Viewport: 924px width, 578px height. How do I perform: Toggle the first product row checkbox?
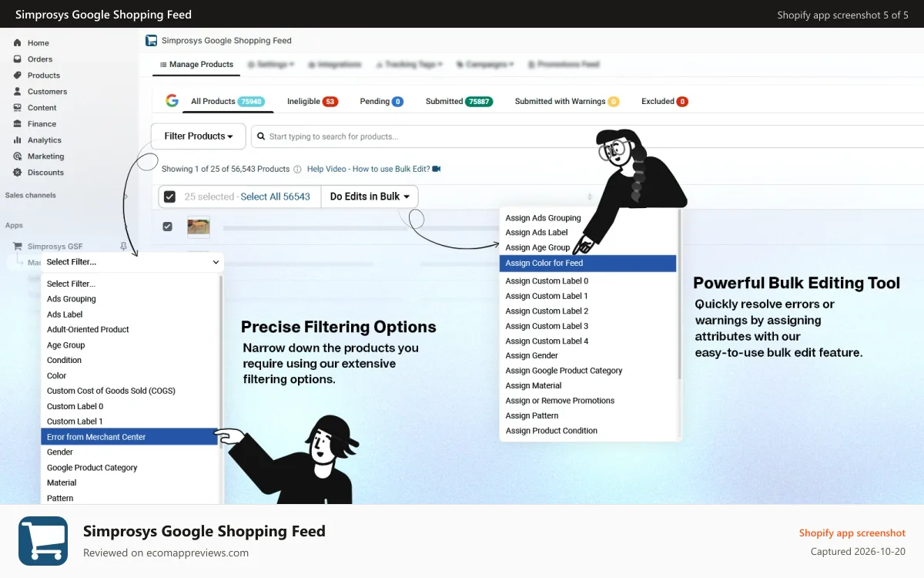167,227
